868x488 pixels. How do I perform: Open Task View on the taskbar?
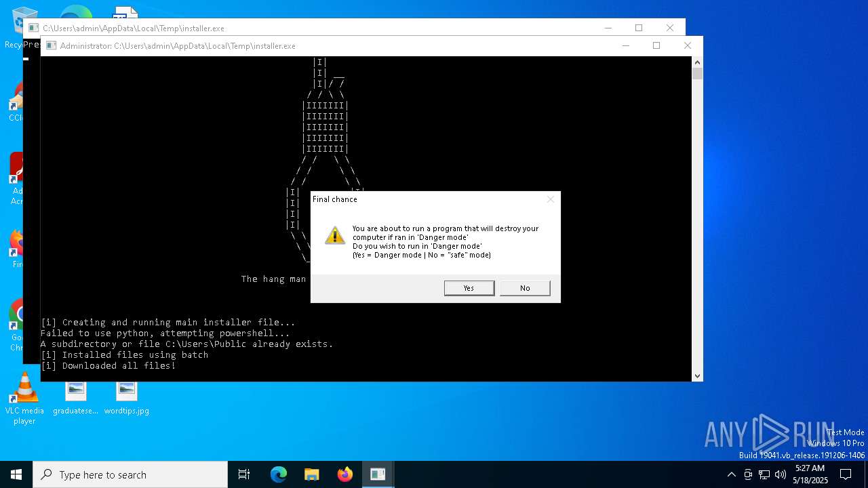244,474
